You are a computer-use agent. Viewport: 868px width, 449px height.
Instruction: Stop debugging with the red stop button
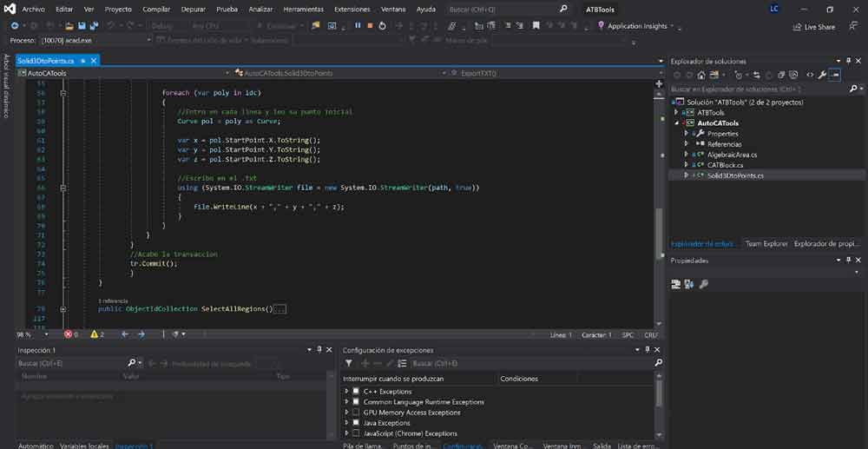tap(370, 26)
